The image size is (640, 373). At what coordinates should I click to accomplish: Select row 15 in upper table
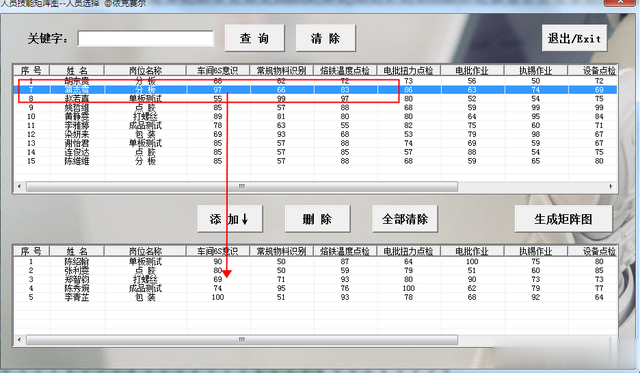pyautogui.click(x=315, y=161)
